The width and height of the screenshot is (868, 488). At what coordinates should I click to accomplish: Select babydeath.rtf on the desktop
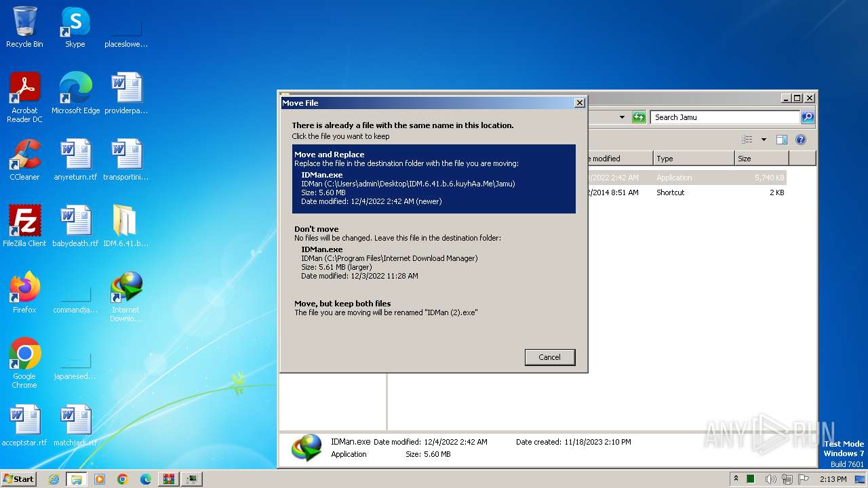click(x=75, y=226)
